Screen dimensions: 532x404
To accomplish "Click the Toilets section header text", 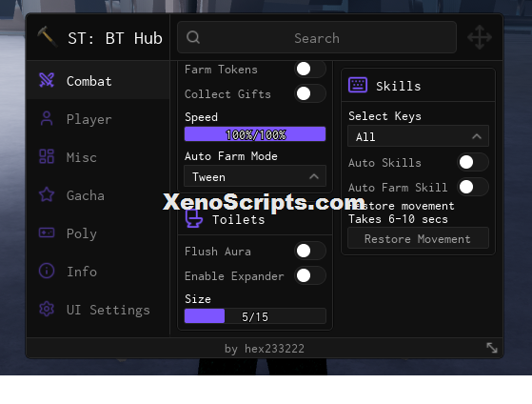I will tap(239, 219).
